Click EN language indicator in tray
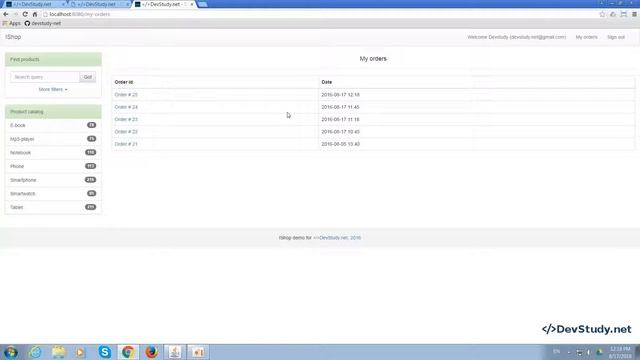 click(556, 352)
